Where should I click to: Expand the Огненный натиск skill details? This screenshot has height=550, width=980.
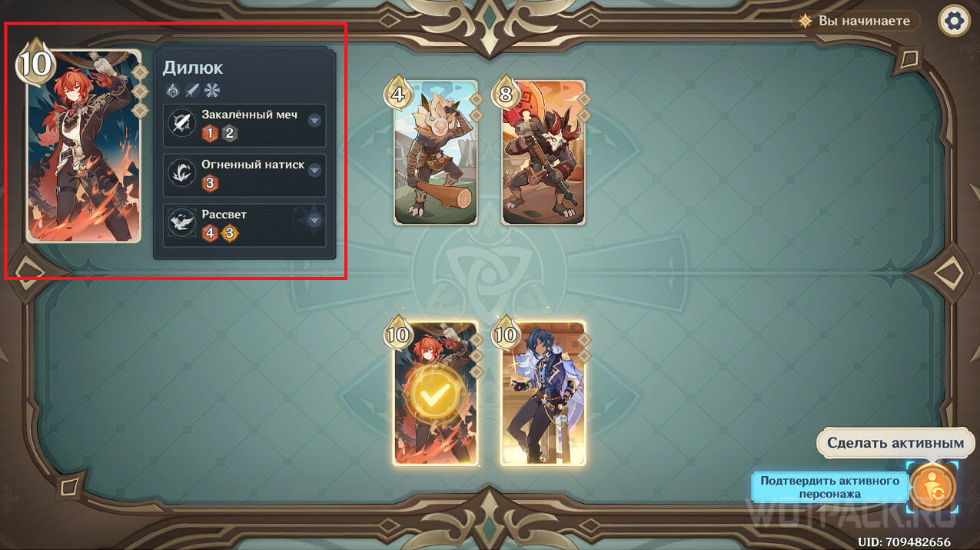pyautogui.click(x=314, y=170)
